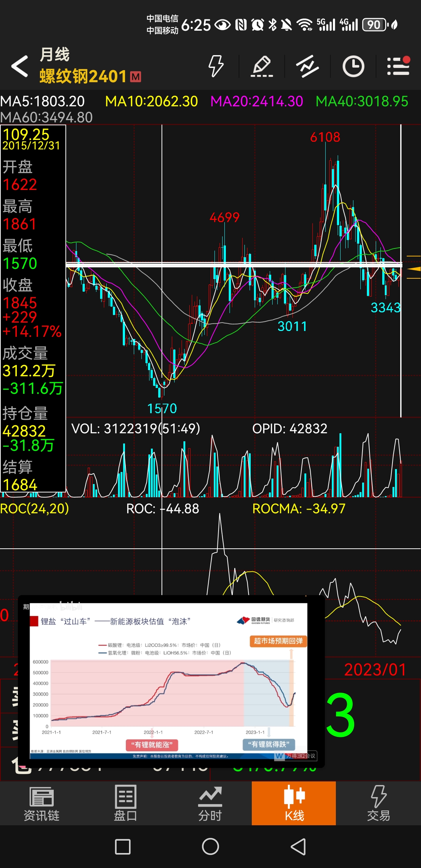Tap the Android recent apps square
The height and width of the screenshot is (868, 421).
(x=123, y=846)
